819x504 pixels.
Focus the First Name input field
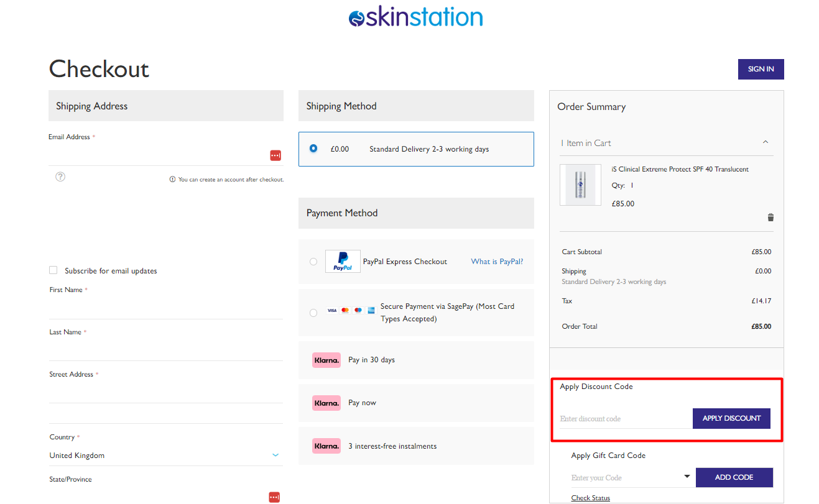point(166,308)
